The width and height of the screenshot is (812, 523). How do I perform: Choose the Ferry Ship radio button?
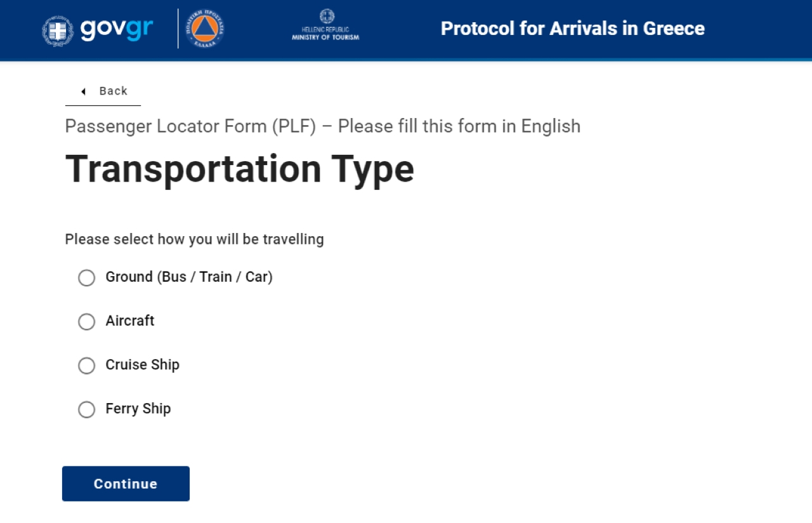[86, 409]
